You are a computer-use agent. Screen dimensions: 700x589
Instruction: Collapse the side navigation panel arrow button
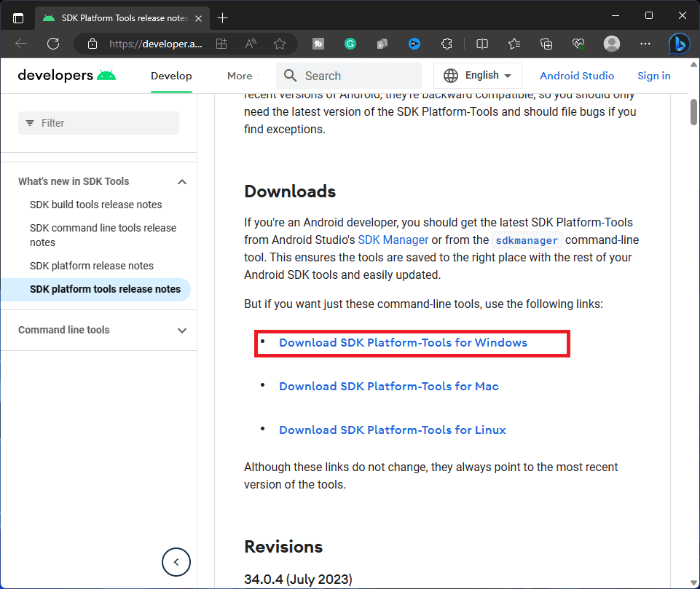click(176, 561)
